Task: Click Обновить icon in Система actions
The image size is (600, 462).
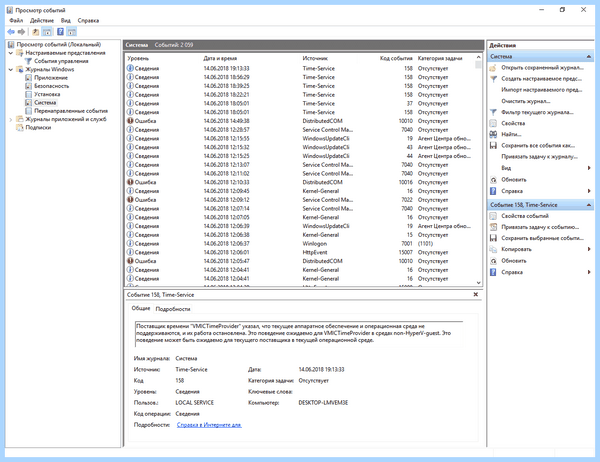Action: 493,180
